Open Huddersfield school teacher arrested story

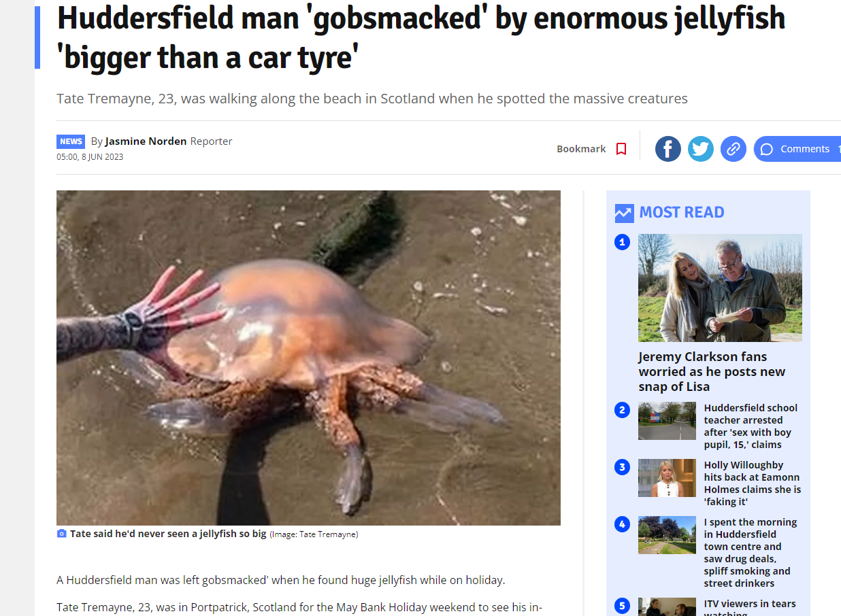[751, 426]
